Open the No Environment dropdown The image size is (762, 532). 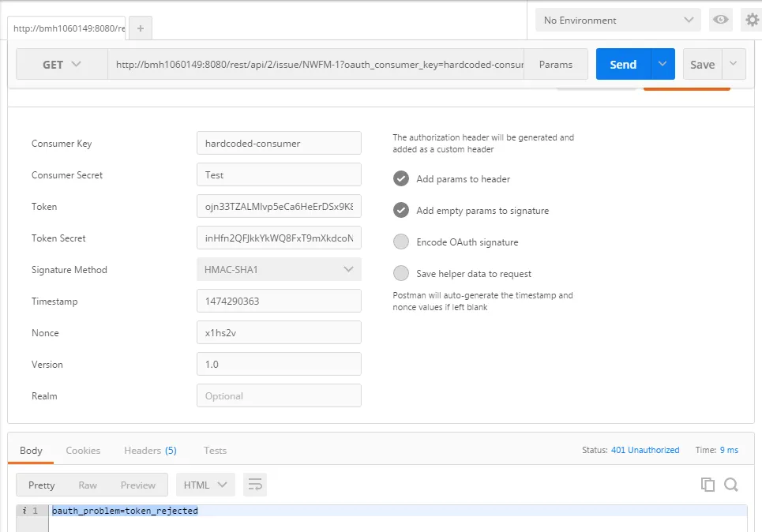[617, 21]
